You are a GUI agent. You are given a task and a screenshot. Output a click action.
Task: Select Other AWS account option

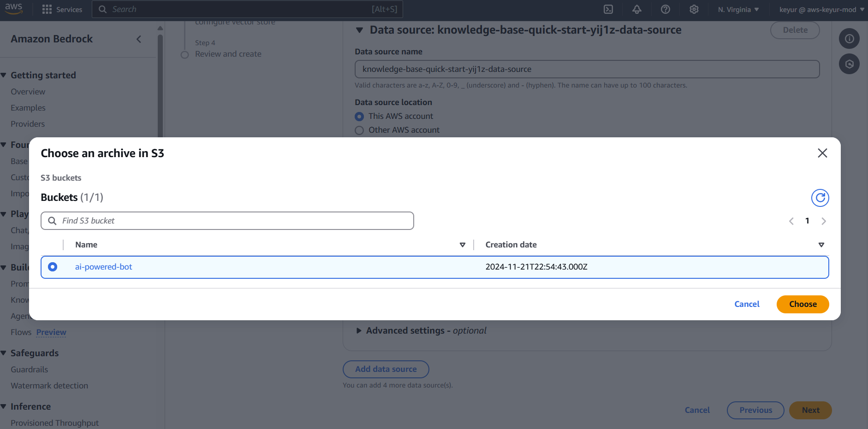click(359, 130)
